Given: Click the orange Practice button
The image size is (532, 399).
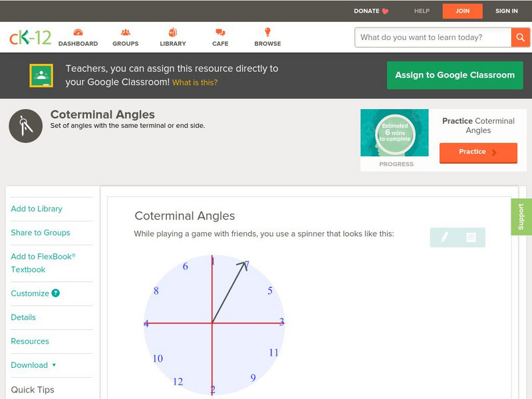Looking at the screenshot, I should tap(478, 153).
